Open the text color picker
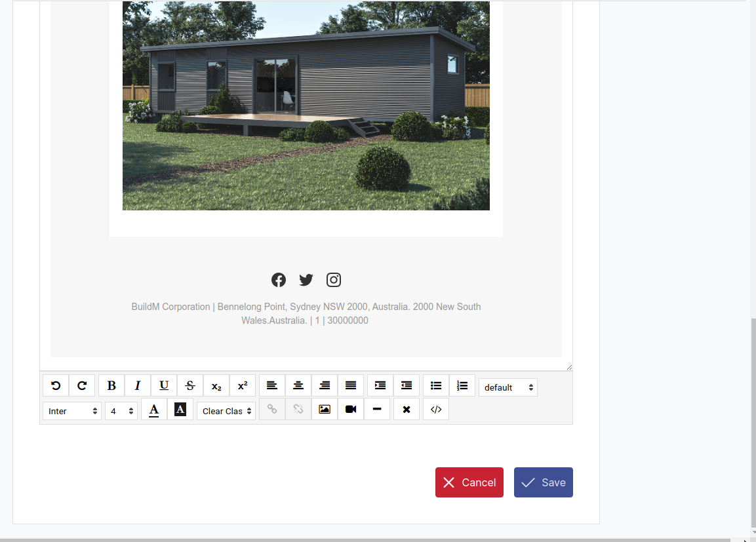The height and width of the screenshot is (542, 756). point(154,410)
